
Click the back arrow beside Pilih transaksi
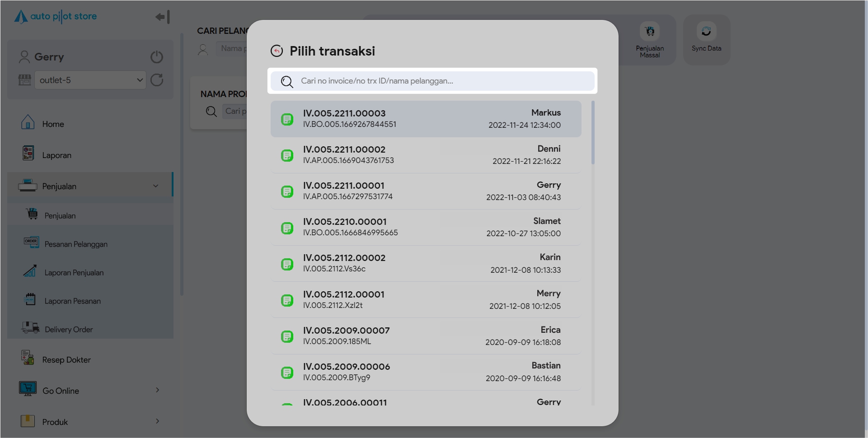(x=277, y=51)
